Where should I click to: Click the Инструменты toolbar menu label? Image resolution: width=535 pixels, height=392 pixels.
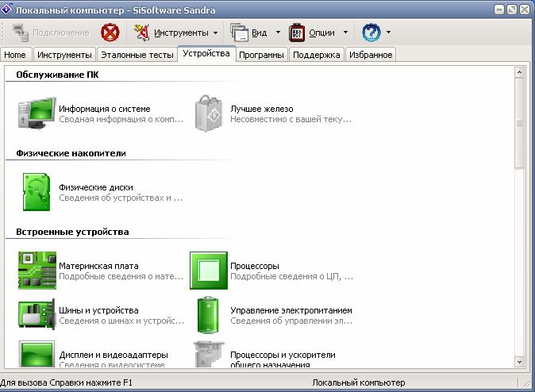click(x=181, y=33)
